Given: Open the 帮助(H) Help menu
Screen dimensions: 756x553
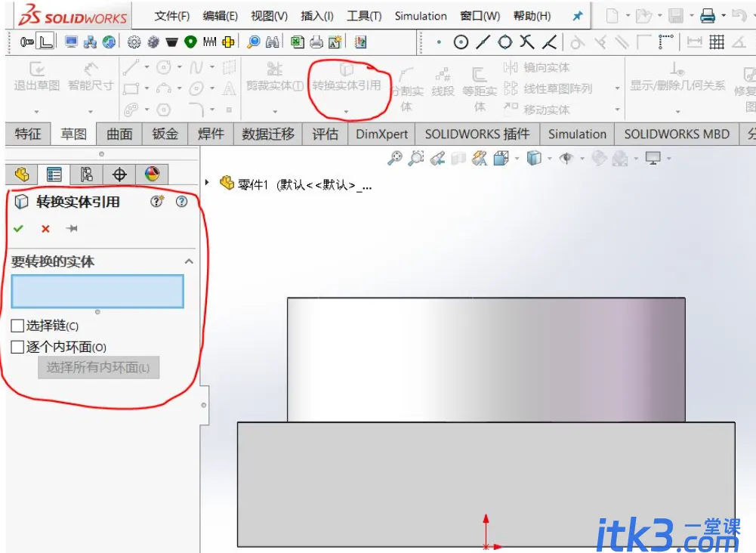Looking at the screenshot, I should (532, 17).
